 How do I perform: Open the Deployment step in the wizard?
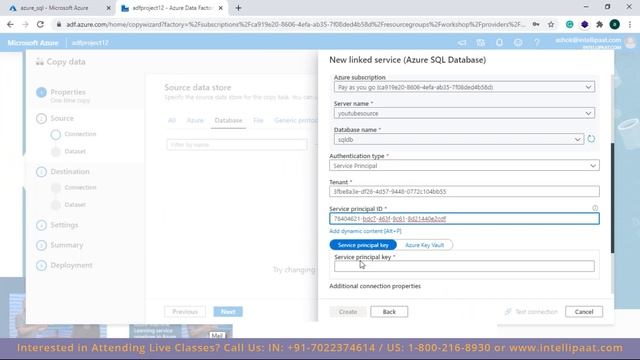[71, 265]
